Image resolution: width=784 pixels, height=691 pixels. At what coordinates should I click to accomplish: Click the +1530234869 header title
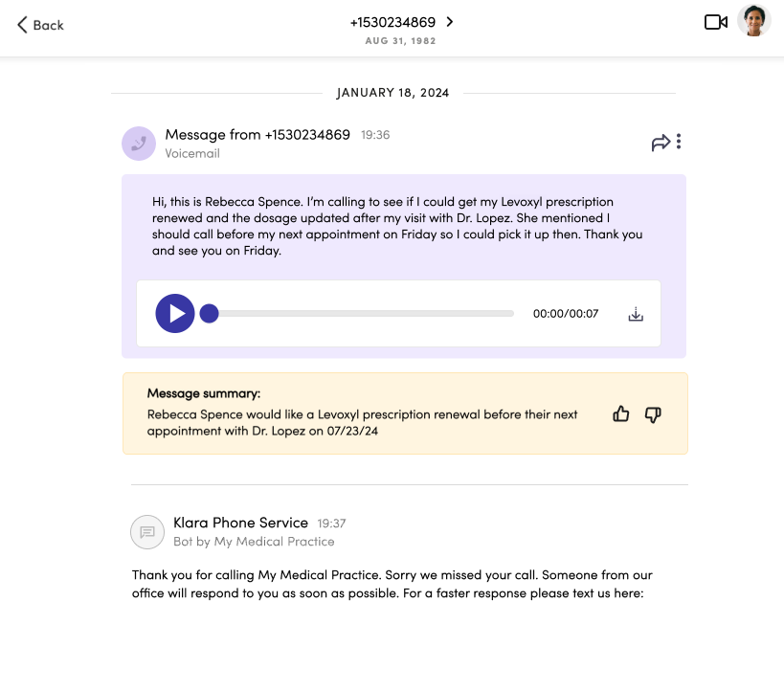(x=392, y=22)
